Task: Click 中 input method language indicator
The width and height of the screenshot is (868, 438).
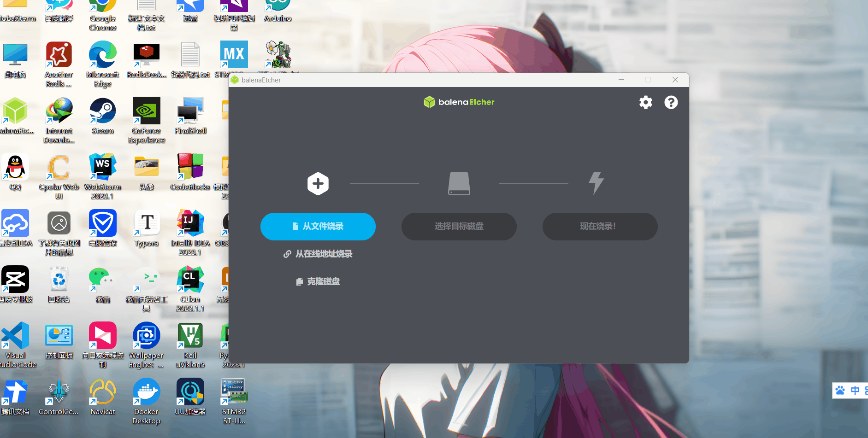Action: coord(855,391)
